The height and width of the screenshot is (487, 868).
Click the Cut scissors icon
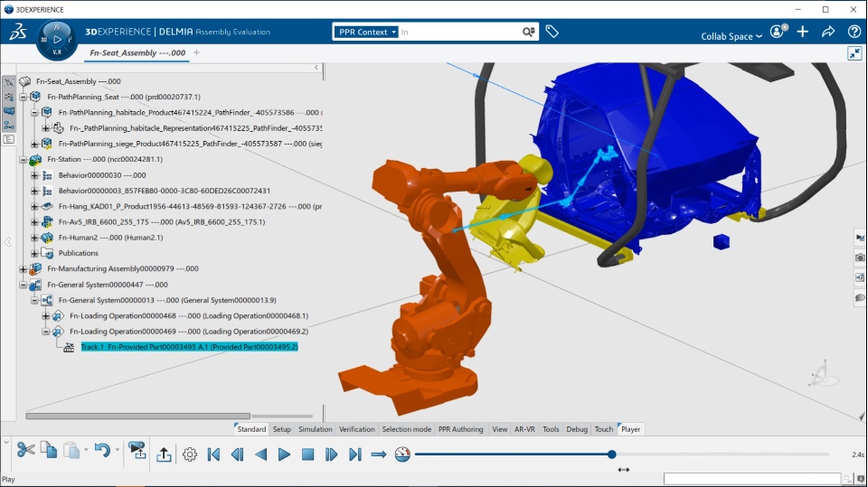tap(25, 450)
